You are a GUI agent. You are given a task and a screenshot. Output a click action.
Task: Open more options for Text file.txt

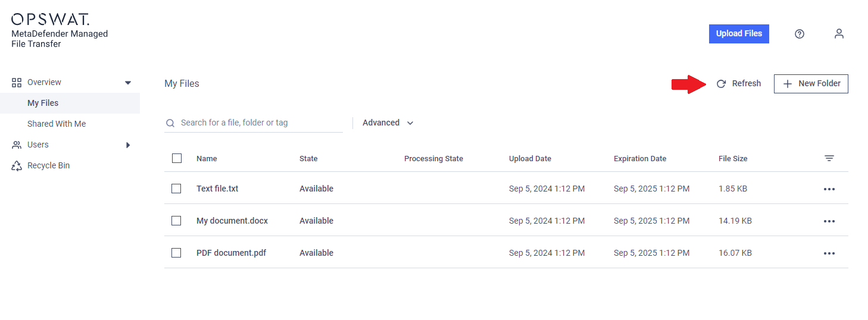point(829,189)
